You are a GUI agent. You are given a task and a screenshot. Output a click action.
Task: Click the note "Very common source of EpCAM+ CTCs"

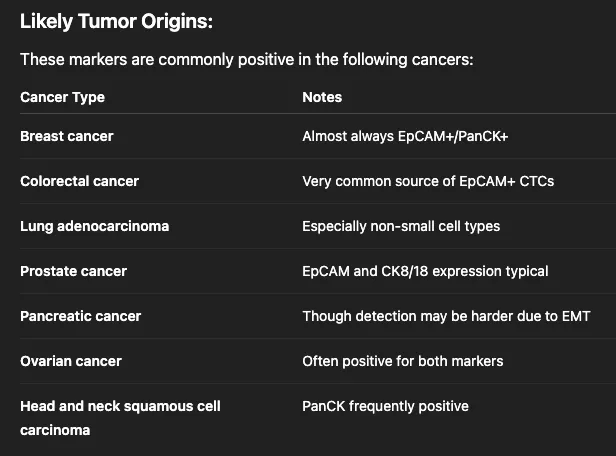428,181
